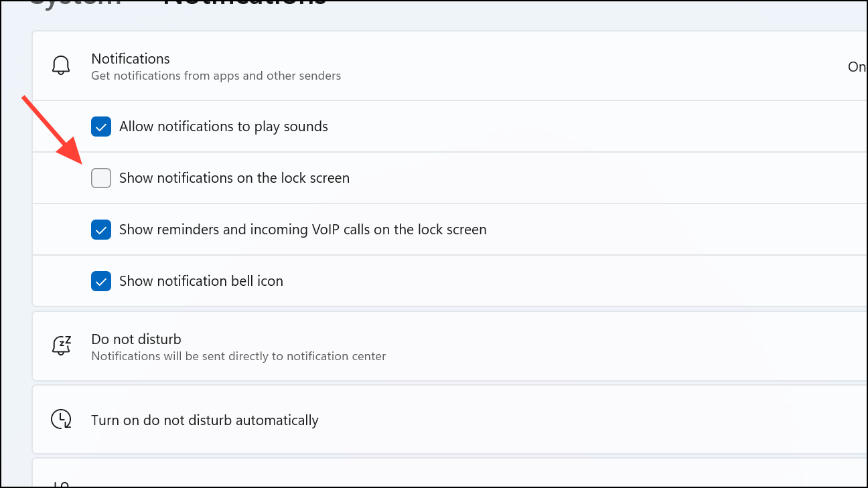
Task: Go back to System breadcrumb
Action: pyautogui.click(x=74, y=2)
